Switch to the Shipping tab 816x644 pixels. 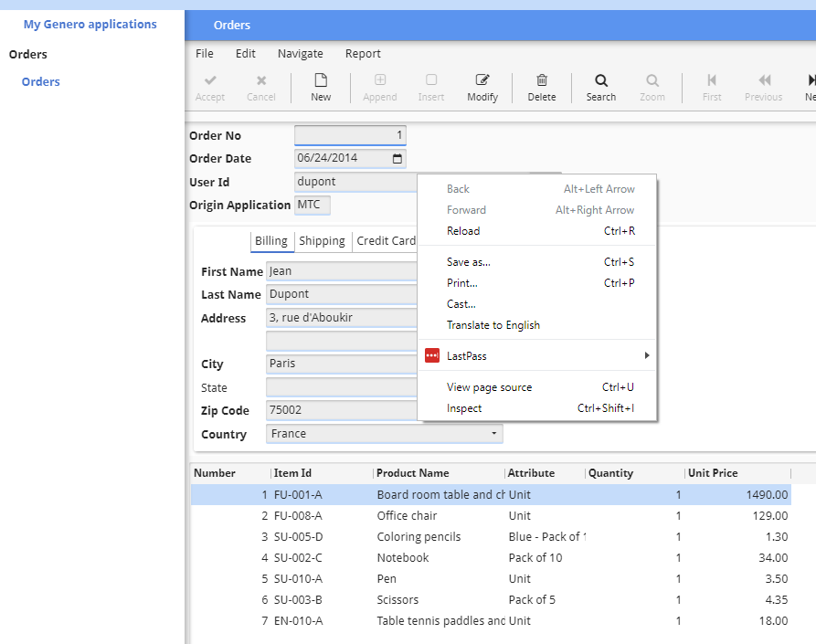click(322, 241)
